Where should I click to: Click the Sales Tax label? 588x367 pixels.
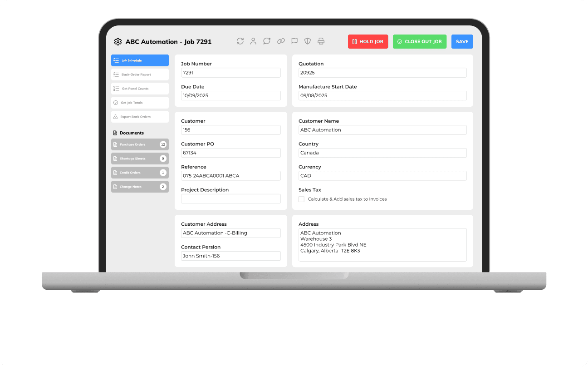(310, 190)
